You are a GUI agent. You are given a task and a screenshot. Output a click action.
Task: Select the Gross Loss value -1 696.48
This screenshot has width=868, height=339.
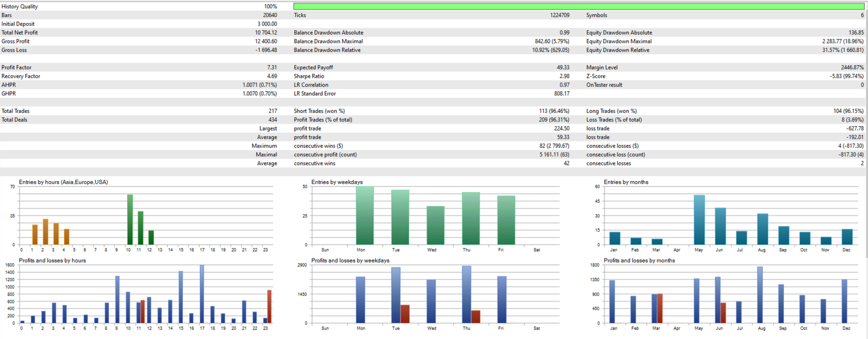tap(266, 50)
